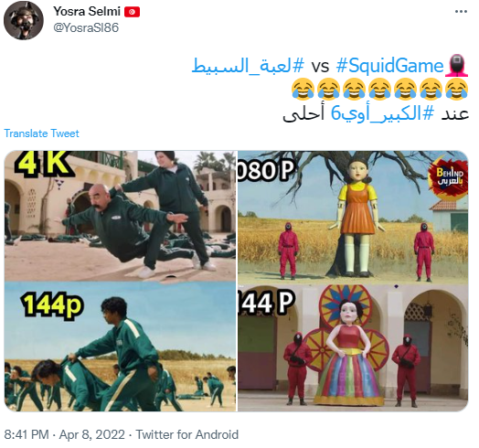Click the 4K label on the image
Screen dimensions: 479x448
[x=42, y=164]
